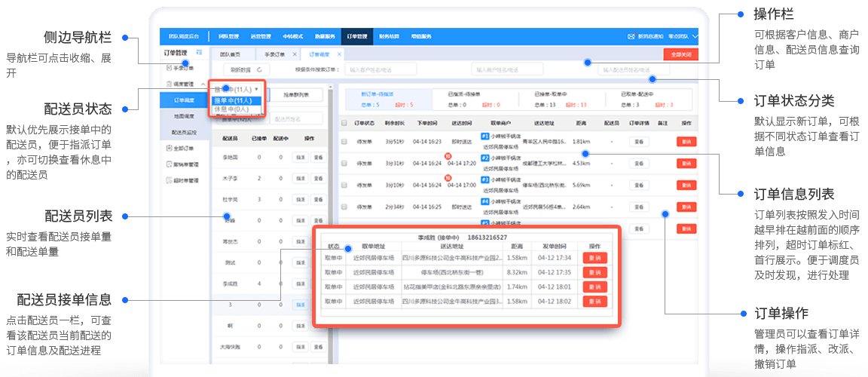This screenshot has width=868, height=377.
Task: Click the red 全部关闭 button
Action: tap(681, 54)
